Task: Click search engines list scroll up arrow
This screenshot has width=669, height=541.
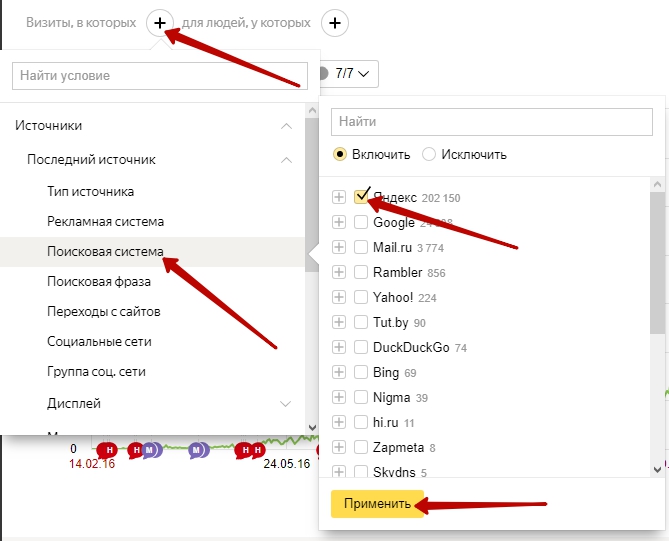Action: coord(657,184)
